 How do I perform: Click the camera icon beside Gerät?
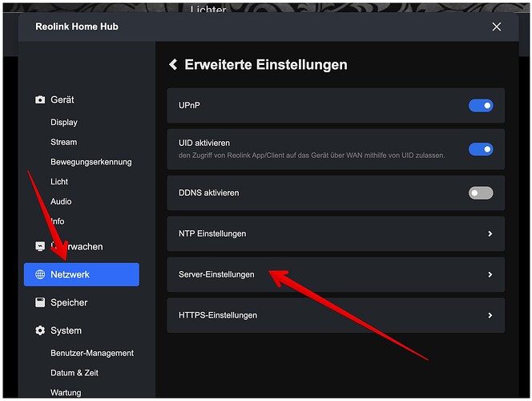pos(40,99)
